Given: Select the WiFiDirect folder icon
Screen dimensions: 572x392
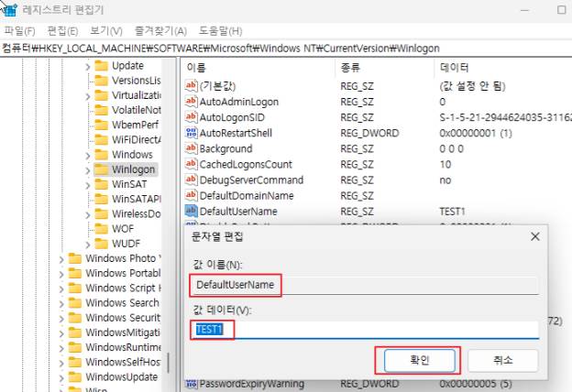Looking at the screenshot, I should (x=102, y=139).
